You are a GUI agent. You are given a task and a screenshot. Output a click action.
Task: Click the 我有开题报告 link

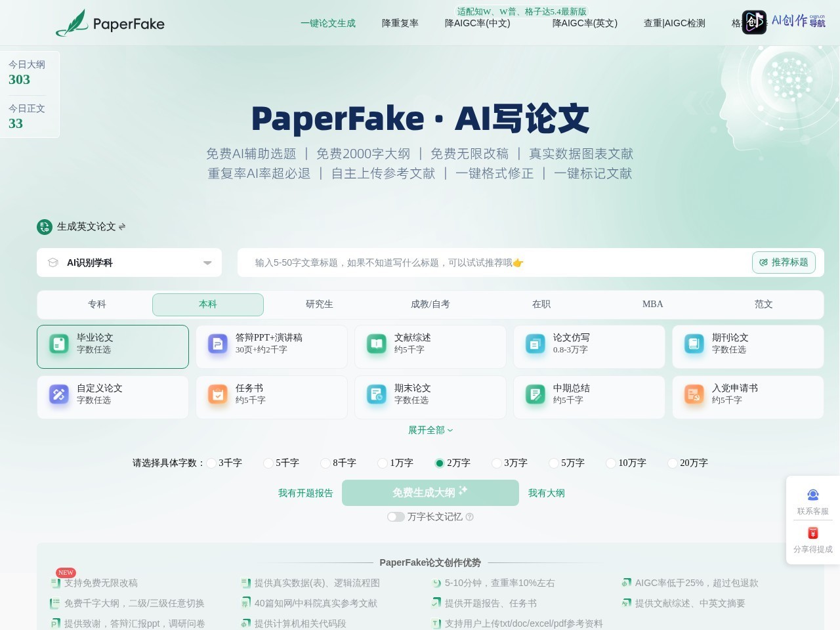tap(306, 493)
